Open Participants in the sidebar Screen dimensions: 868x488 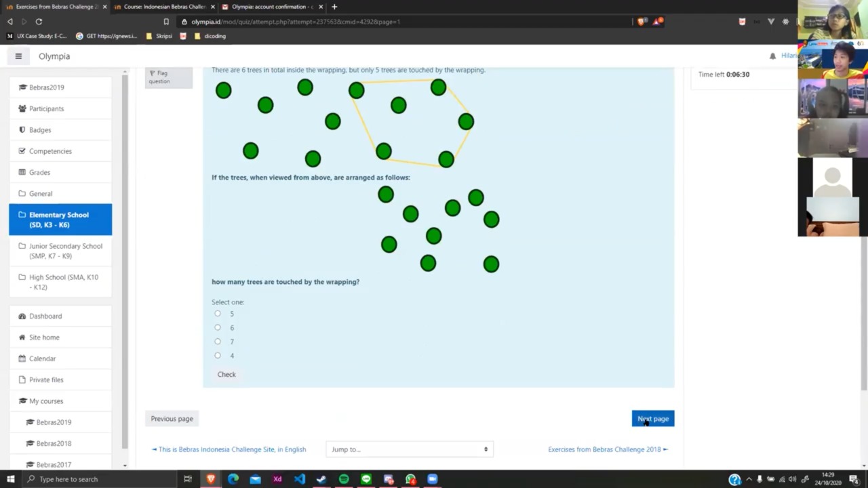pyautogui.click(x=60, y=108)
